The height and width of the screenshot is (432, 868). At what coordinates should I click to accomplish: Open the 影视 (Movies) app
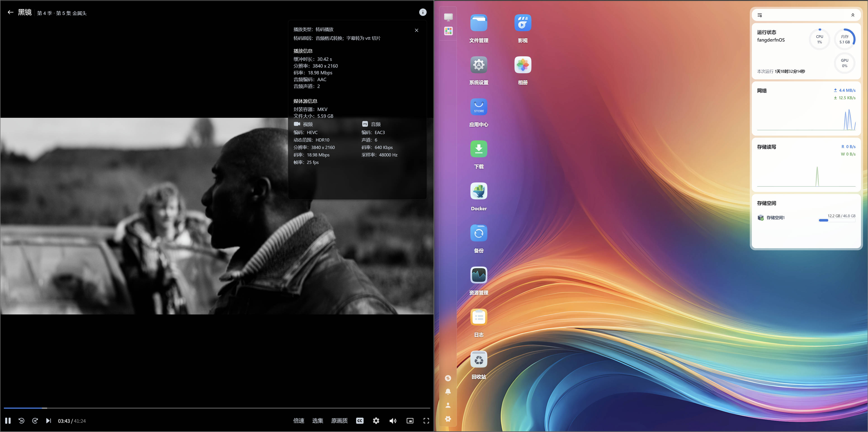pyautogui.click(x=523, y=23)
